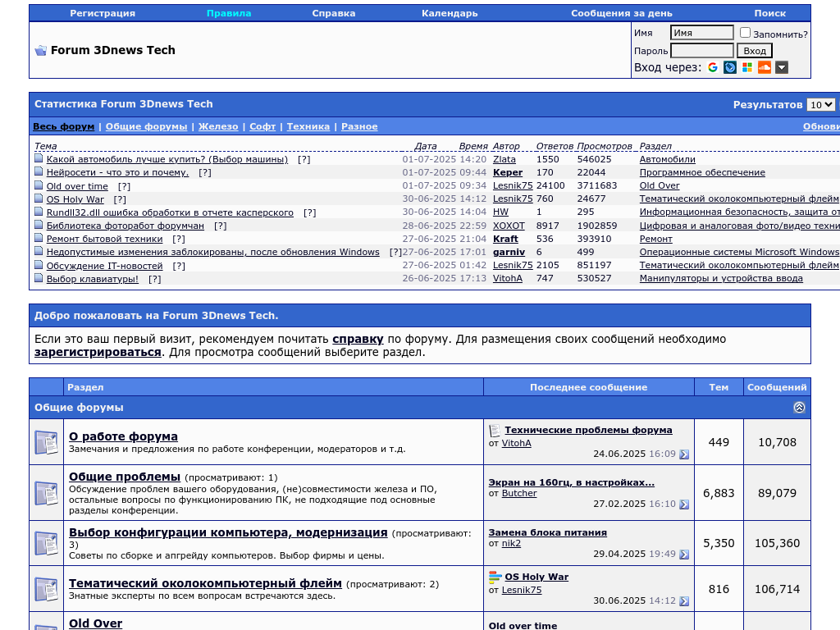Select the Общие форумы statistics tab
This screenshot has height=630, width=840.
point(146,126)
